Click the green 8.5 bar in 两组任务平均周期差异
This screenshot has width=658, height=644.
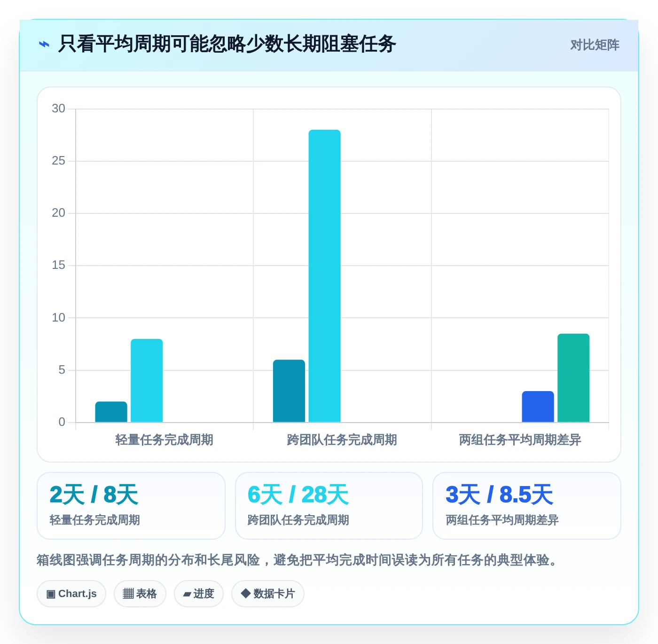coord(573,378)
